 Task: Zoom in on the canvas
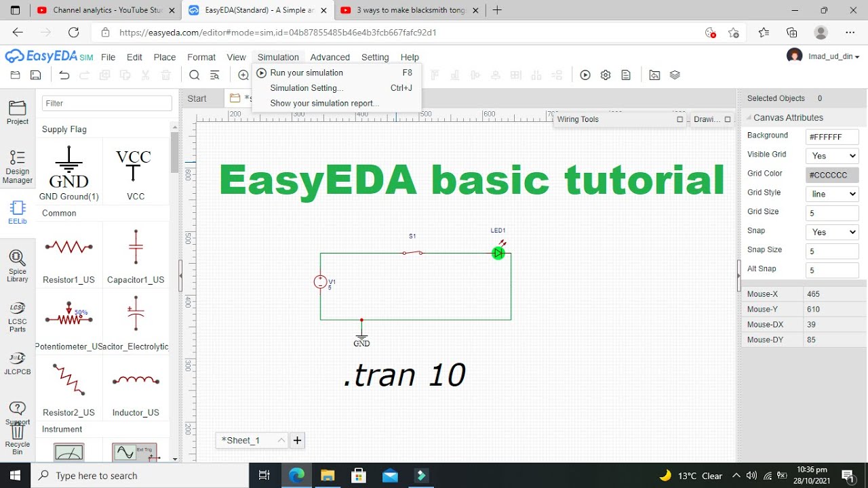coord(243,75)
